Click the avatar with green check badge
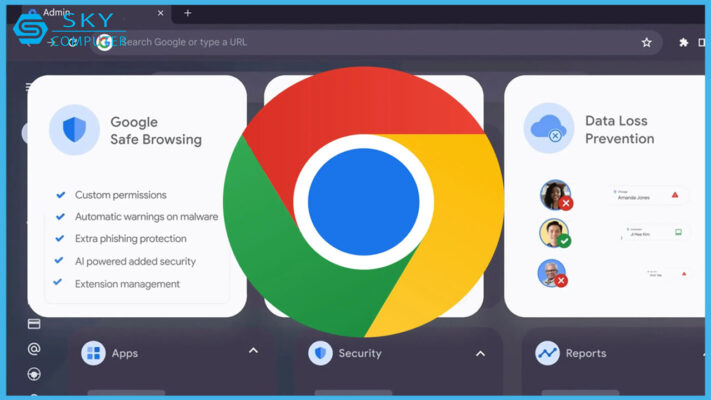This screenshot has height=400, width=711. (x=554, y=233)
